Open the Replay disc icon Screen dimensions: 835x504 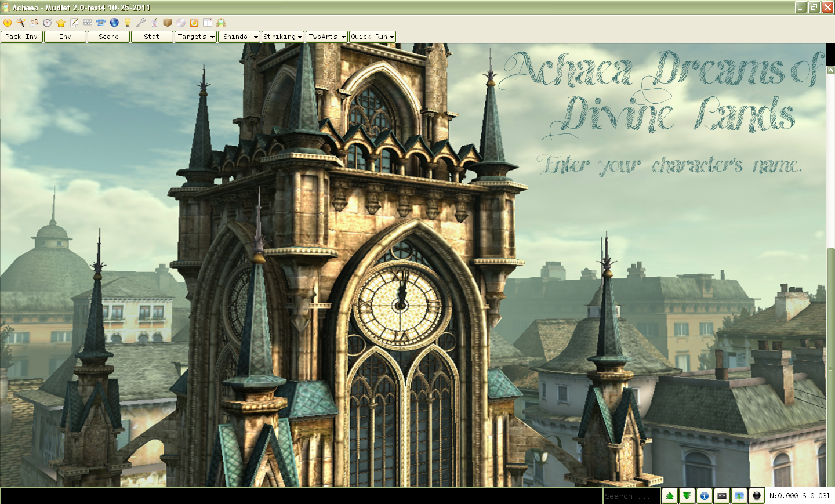(181, 23)
